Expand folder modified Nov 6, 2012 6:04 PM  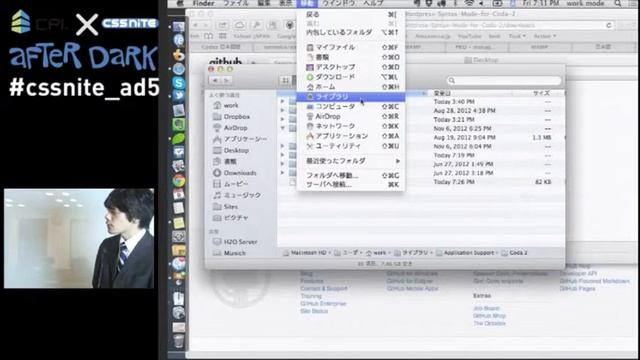pos(282,146)
